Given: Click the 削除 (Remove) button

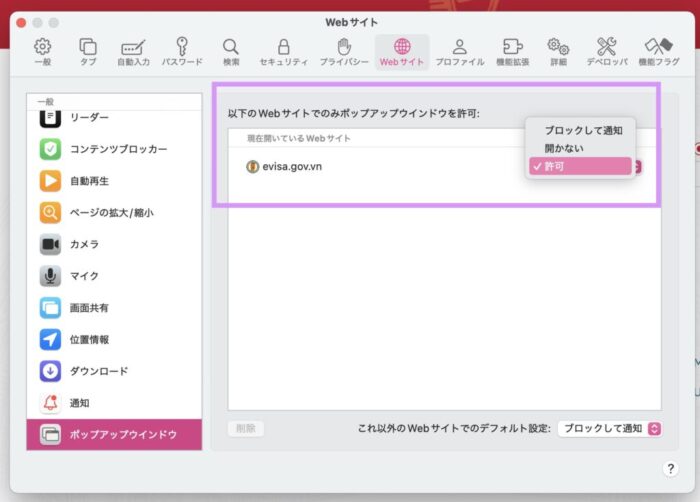Looking at the screenshot, I should [246, 428].
